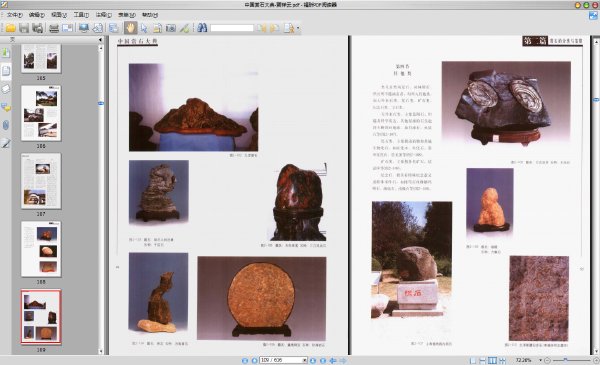
Task: Click the find previous result icon
Action: (x=261, y=28)
